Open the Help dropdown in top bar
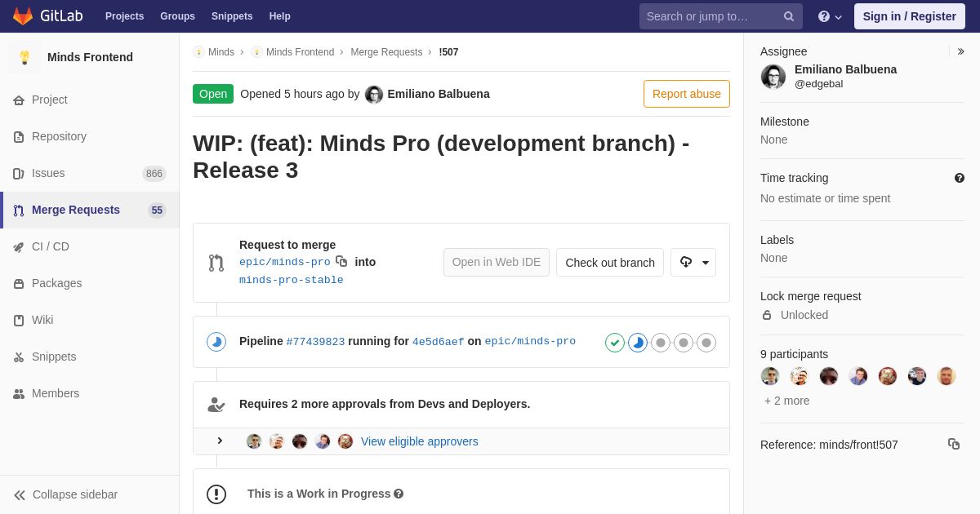Viewport: 980px width, 514px height. click(x=830, y=16)
